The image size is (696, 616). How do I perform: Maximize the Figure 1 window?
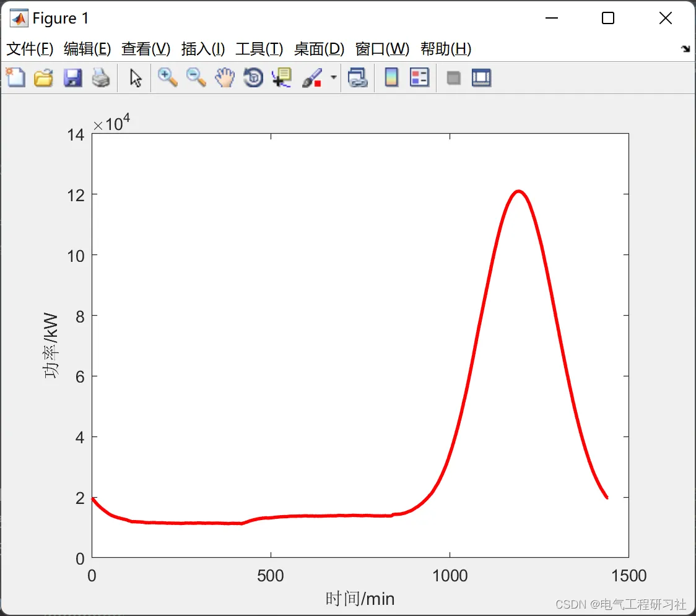[x=608, y=18]
